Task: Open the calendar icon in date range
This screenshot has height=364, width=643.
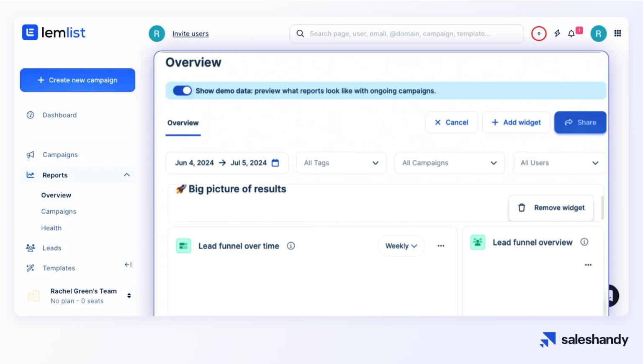Action: (x=275, y=163)
